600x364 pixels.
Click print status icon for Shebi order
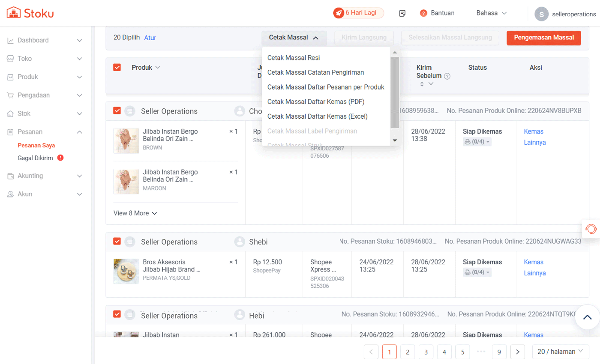[468, 272]
